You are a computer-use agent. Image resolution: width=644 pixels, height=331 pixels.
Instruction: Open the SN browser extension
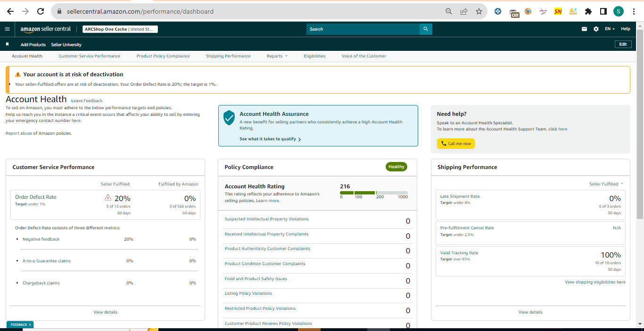coord(558,11)
